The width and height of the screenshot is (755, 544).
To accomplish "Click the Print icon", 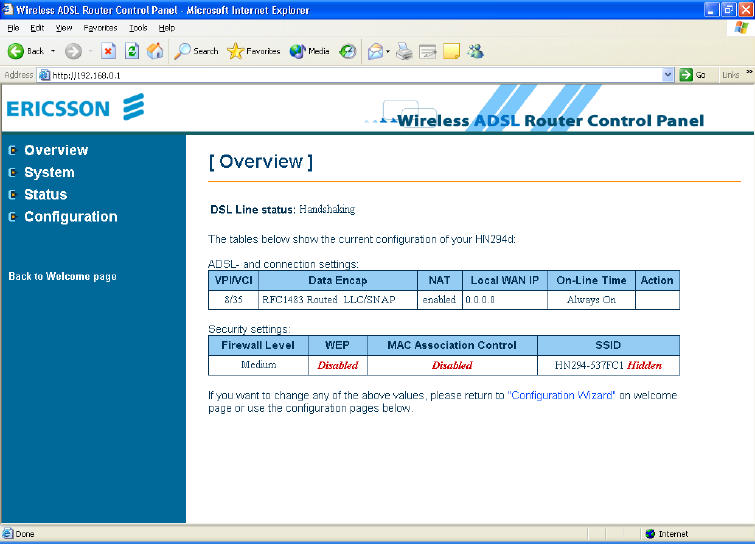I will point(404,51).
